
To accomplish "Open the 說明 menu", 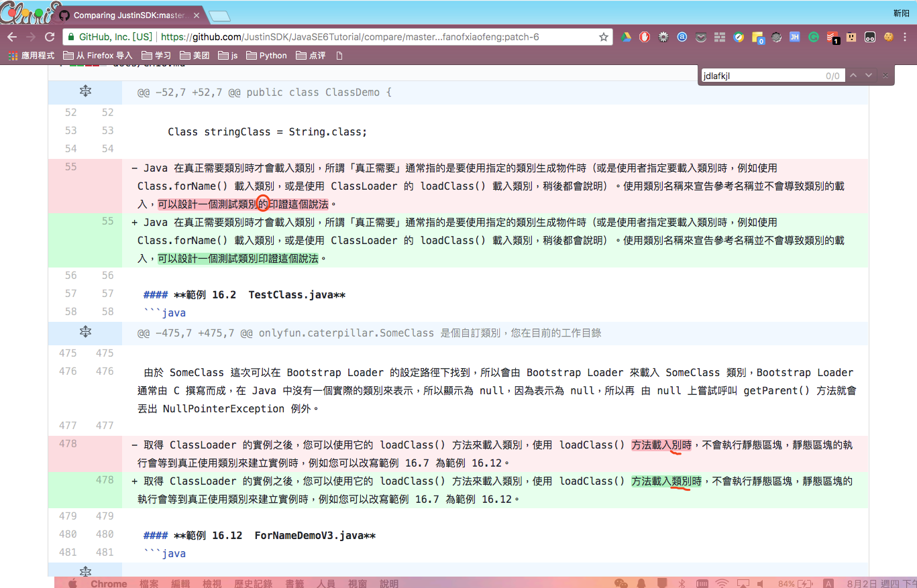I will tap(389, 583).
